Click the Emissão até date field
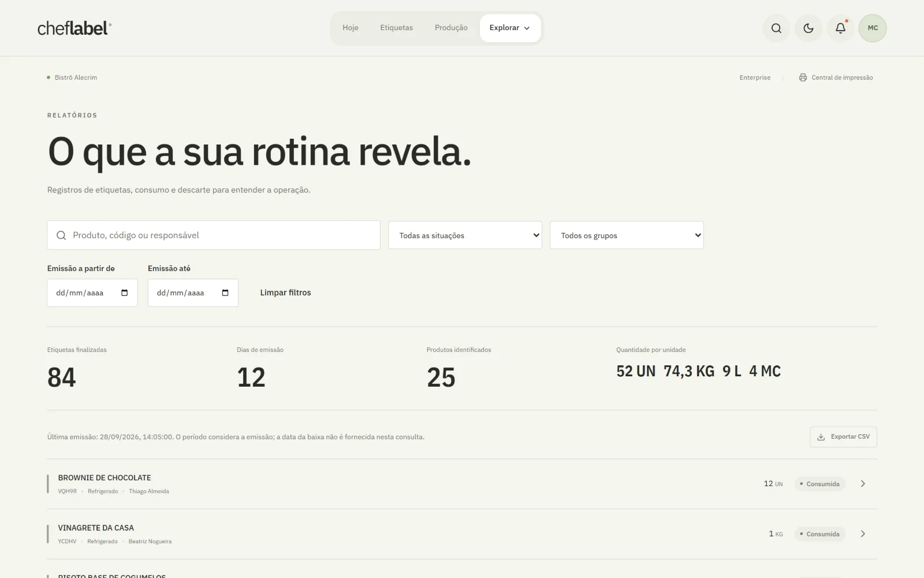Screen dimensions: 924x578 tap(193, 292)
